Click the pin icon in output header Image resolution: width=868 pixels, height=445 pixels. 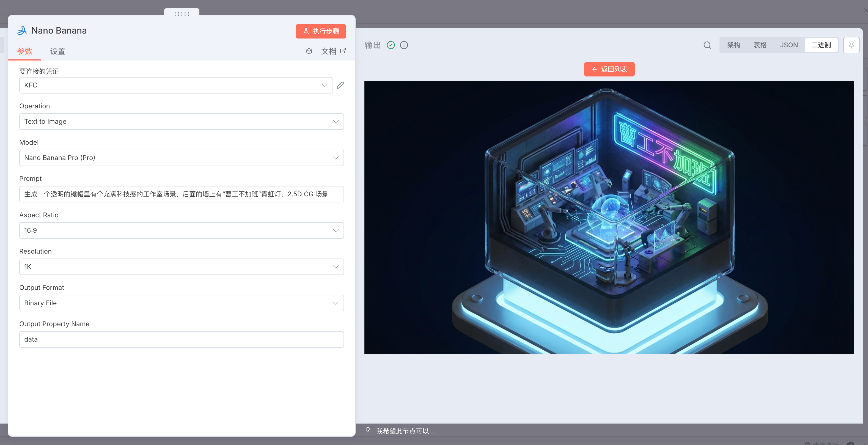851,45
